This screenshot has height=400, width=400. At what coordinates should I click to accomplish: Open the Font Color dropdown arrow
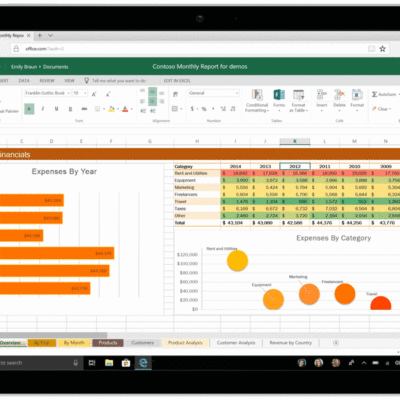coord(132,109)
